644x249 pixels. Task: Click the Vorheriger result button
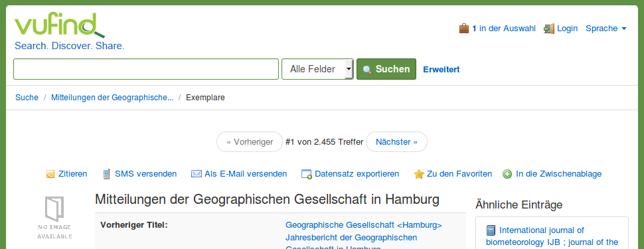(250, 141)
